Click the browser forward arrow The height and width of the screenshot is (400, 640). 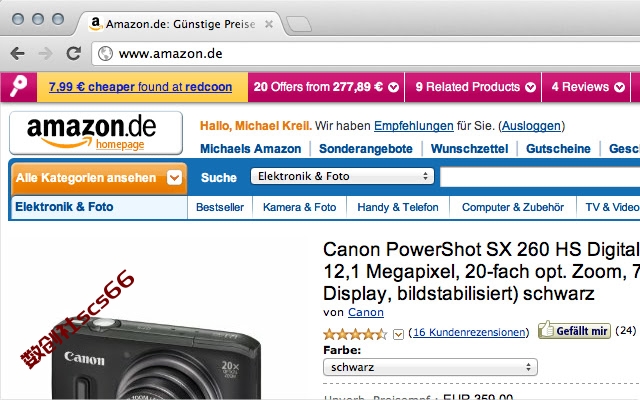coord(45,53)
